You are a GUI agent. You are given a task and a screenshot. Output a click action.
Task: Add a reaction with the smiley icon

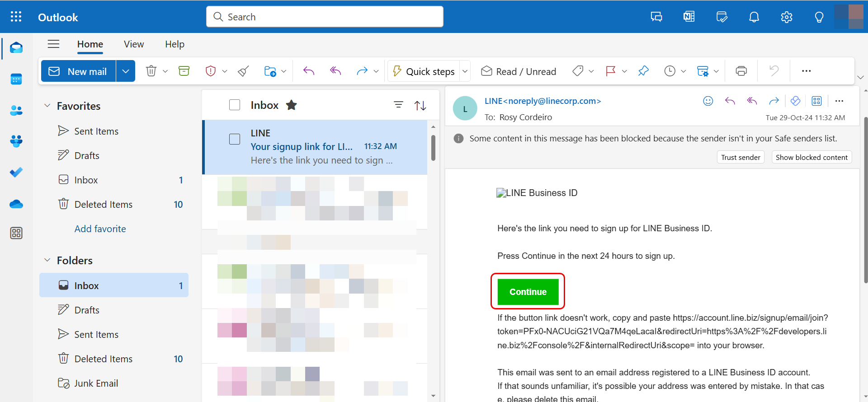tap(708, 101)
